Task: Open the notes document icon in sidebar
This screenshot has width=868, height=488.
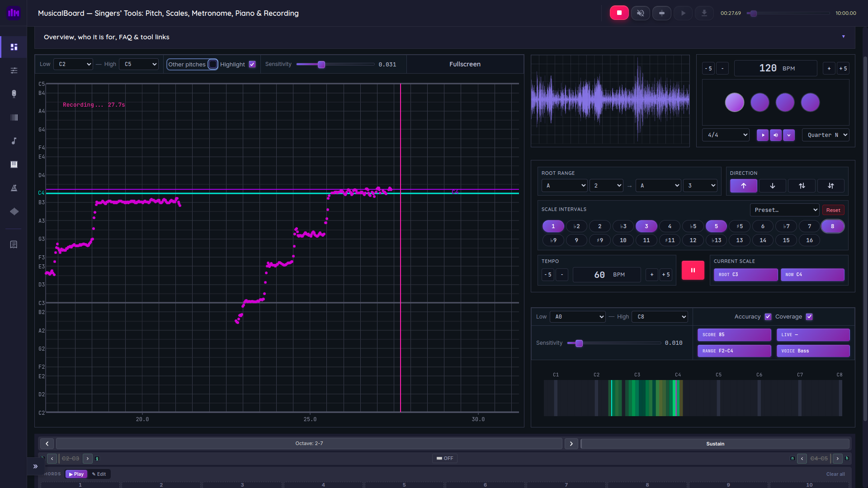Action: tap(14, 244)
